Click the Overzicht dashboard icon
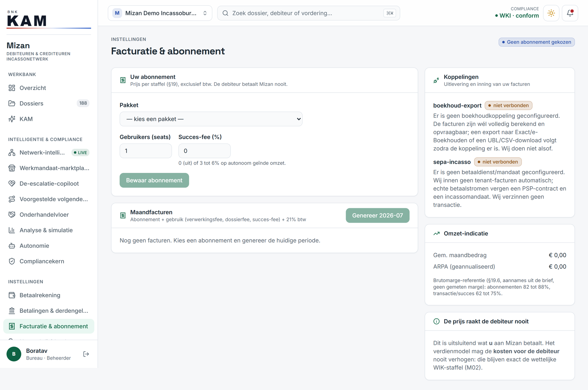 coord(12,88)
